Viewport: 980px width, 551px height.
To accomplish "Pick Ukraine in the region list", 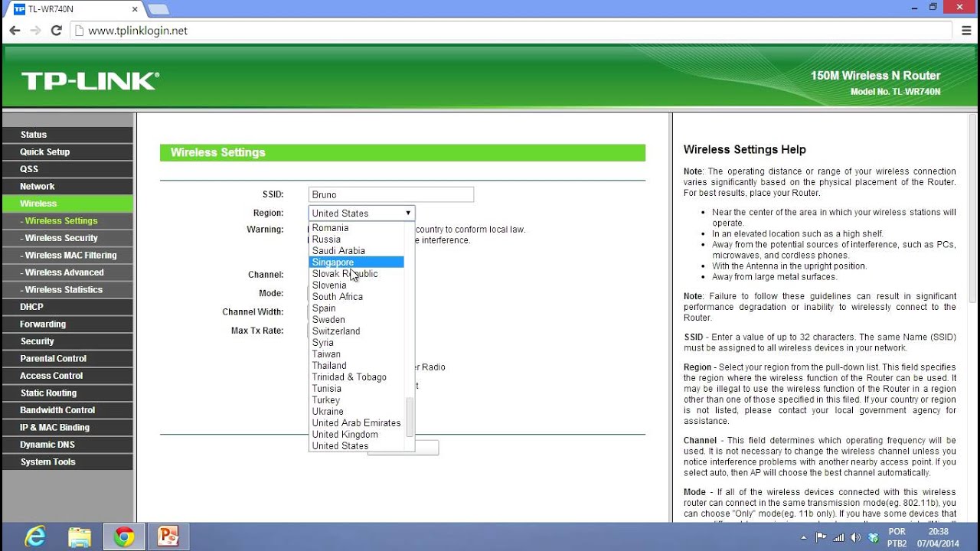I will [x=356, y=412].
